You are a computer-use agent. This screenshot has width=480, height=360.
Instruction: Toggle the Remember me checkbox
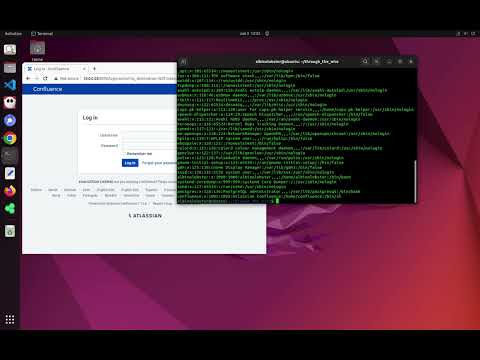pyautogui.click(x=124, y=154)
